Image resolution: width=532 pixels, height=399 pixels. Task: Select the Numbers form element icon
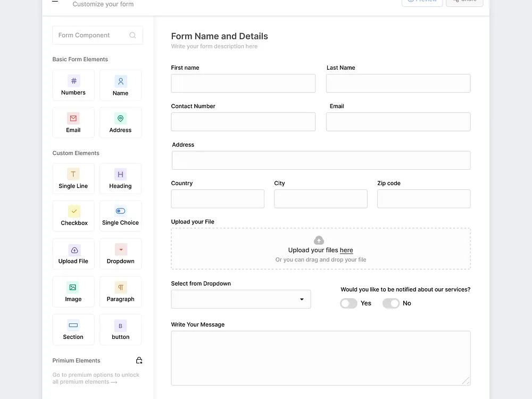tap(73, 81)
